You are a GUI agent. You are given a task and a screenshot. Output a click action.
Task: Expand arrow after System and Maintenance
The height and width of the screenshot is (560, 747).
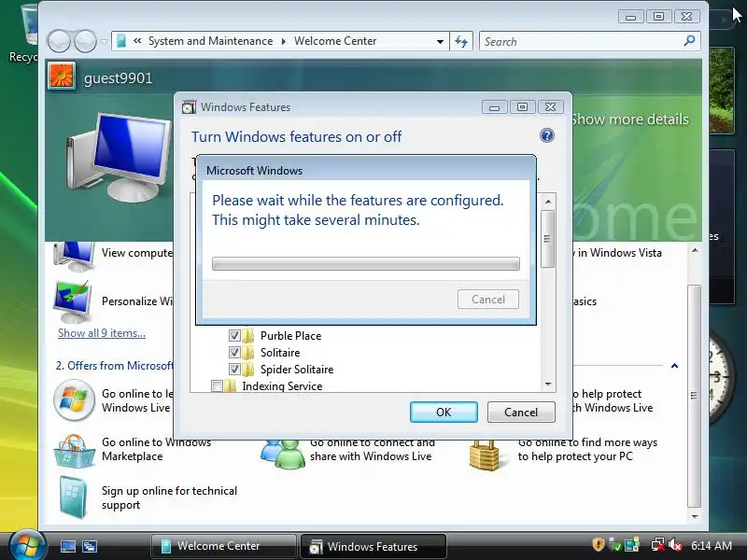(x=284, y=41)
